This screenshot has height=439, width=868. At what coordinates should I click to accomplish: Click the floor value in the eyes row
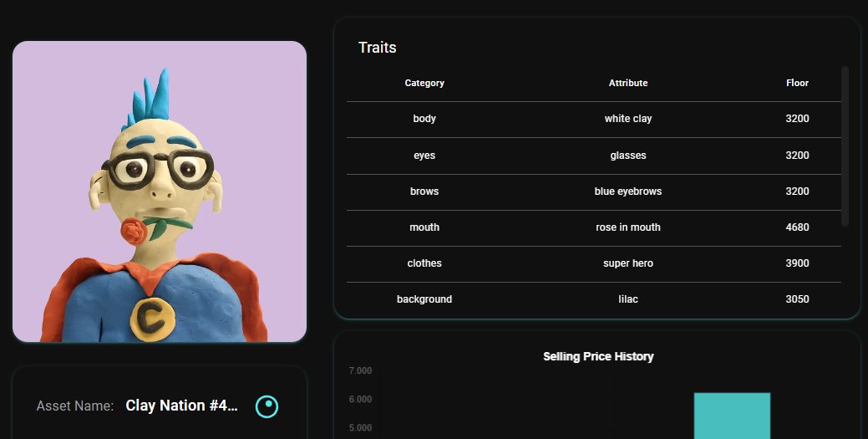(x=797, y=156)
